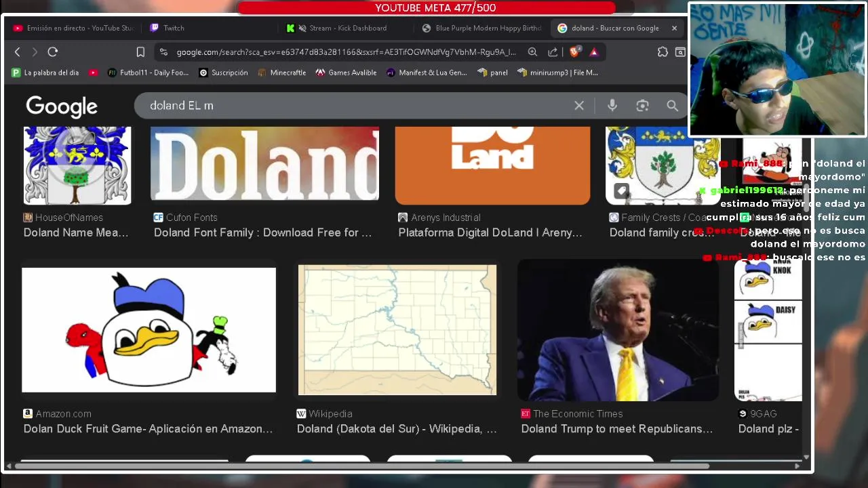The image size is (868, 488).
Task: Open the Family Crests coat of arms image
Action: click(x=663, y=165)
